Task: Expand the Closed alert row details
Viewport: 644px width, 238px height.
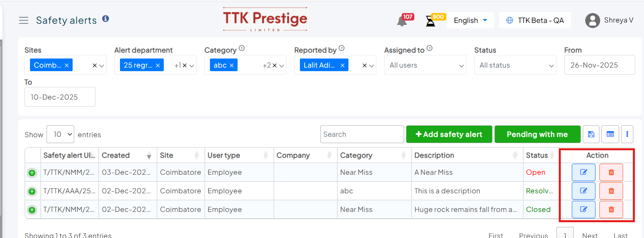Action: 32,210
